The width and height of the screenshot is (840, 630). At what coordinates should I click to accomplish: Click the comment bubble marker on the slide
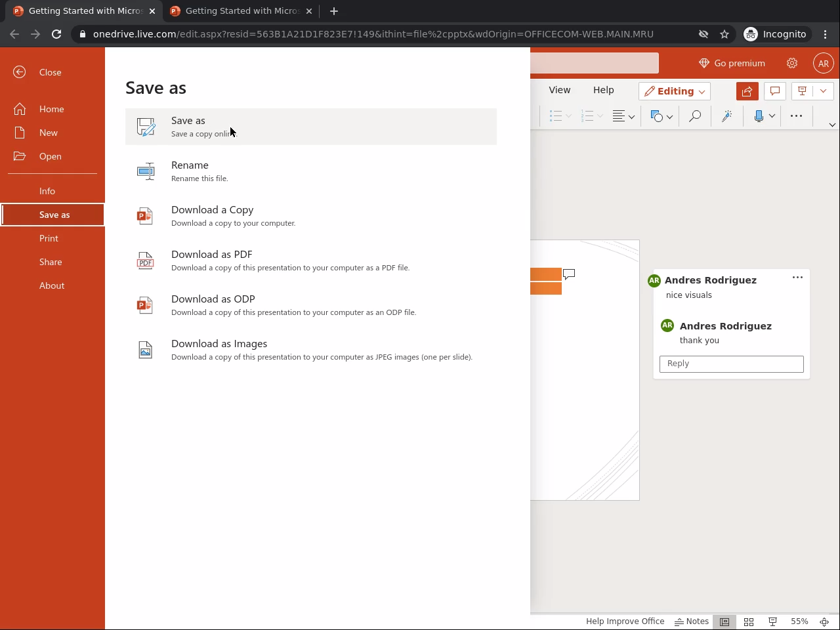tap(569, 274)
